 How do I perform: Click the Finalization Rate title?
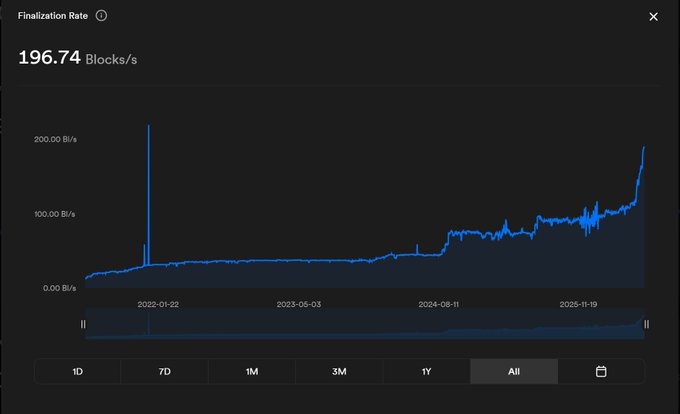(53, 16)
